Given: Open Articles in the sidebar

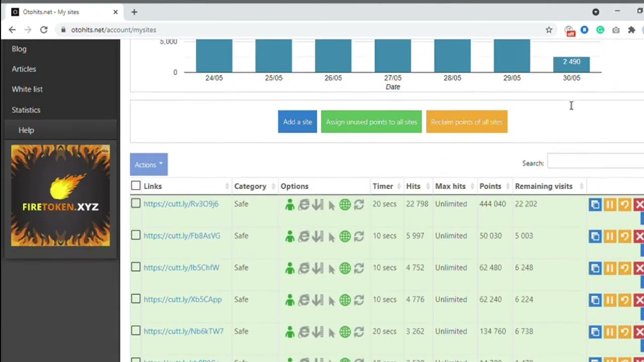Looking at the screenshot, I should pos(24,69).
